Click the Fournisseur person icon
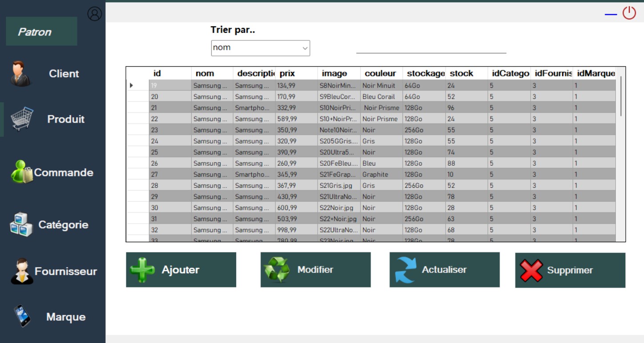The image size is (644, 343). 22,271
